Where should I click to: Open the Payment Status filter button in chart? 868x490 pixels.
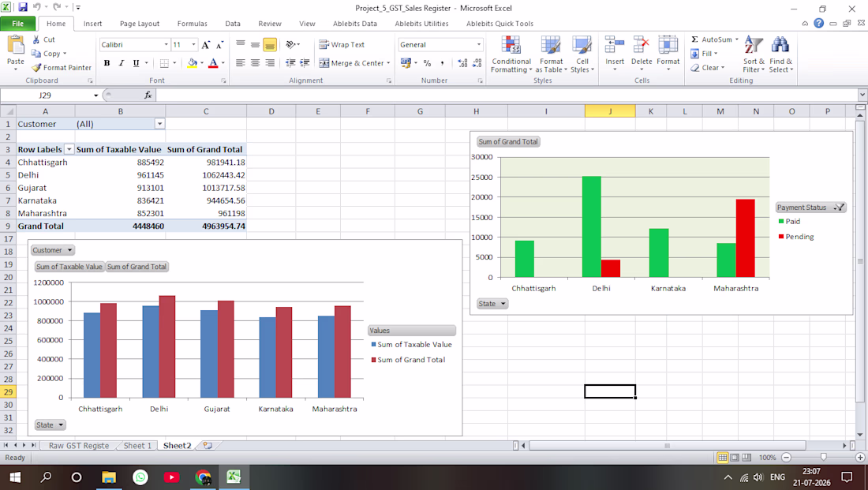tap(811, 208)
